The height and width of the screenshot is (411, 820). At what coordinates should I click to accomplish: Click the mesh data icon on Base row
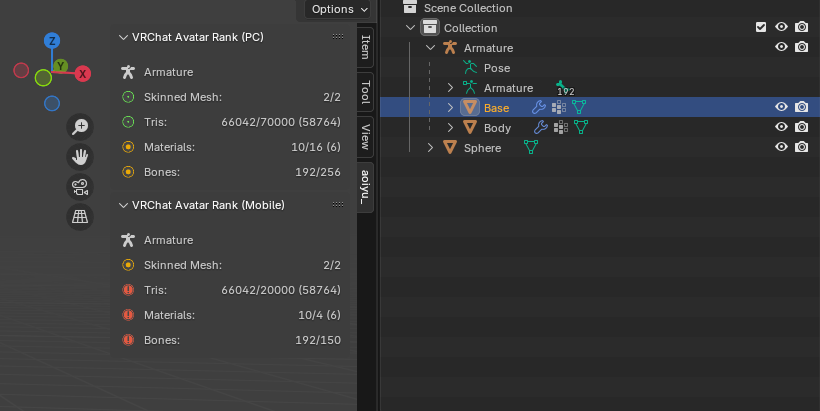[579, 107]
